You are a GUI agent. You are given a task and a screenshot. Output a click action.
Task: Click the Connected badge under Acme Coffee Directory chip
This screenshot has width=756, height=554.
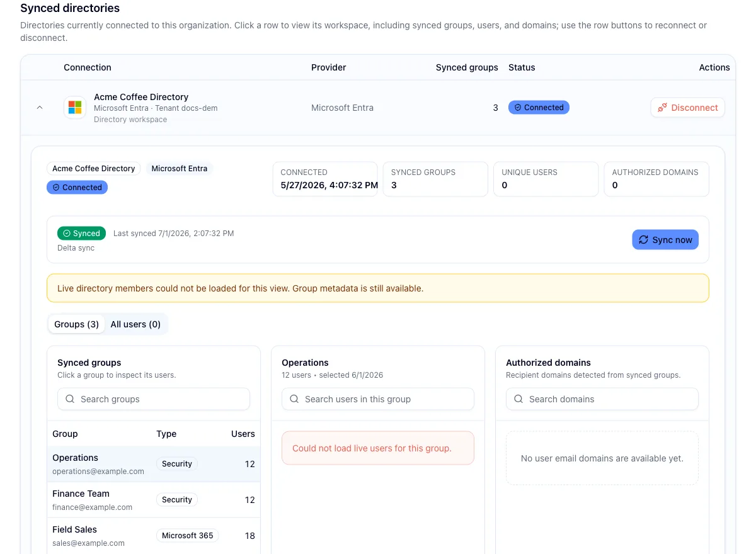point(77,188)
